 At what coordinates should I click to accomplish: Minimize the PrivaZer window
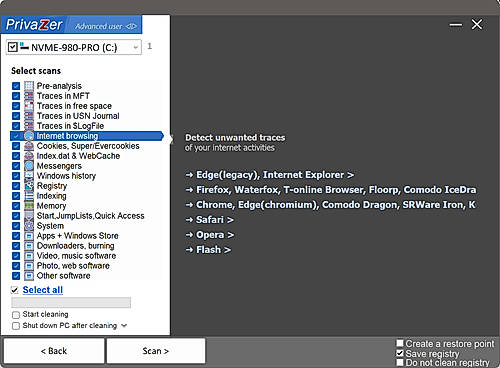click(456, 25)
